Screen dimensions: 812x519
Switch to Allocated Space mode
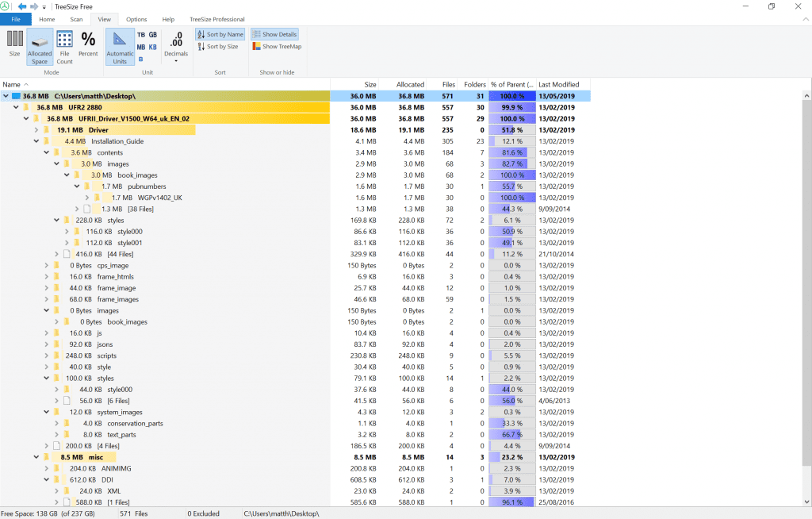pyautogui.click(x=40, y=47)
